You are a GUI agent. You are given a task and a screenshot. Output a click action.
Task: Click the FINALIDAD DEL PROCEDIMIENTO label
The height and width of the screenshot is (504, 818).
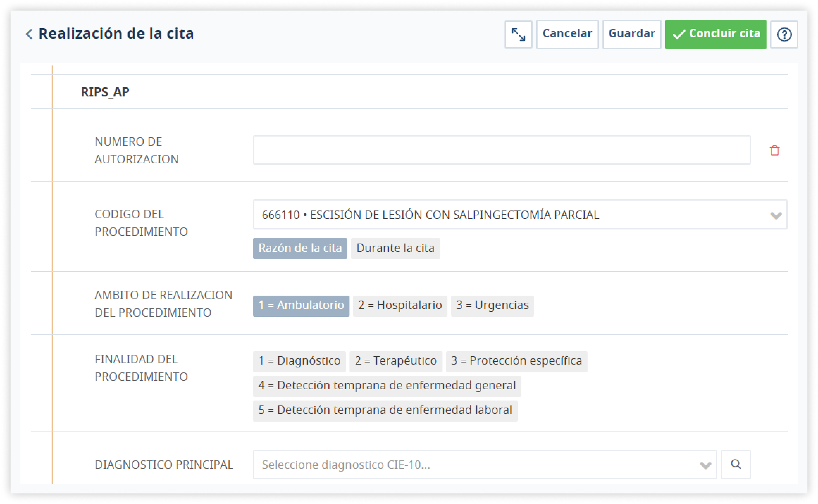click(x=141, y=368)
